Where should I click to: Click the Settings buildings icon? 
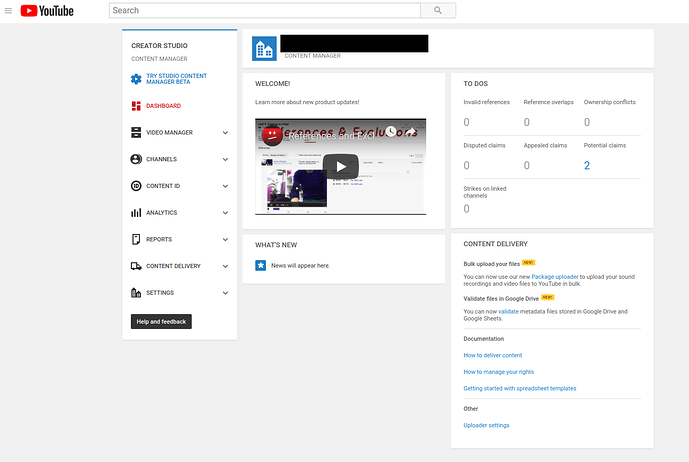pyautogui.click(x=136, y=293)
